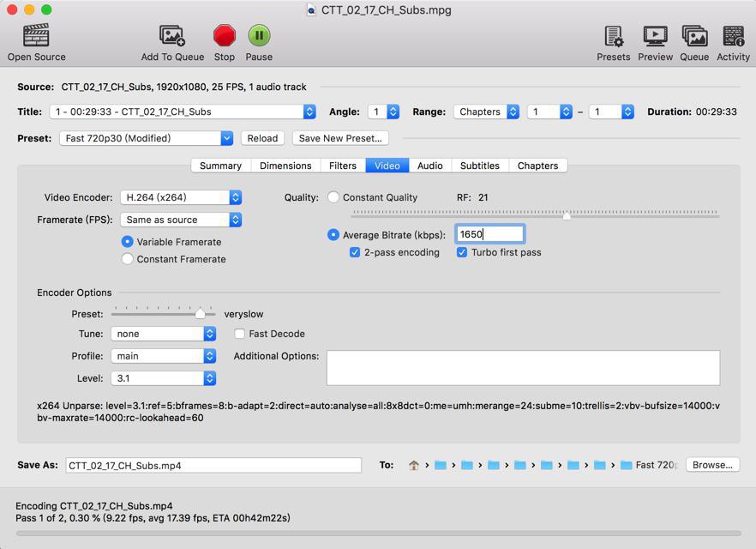This screenshot has width=756, height=549.
Task: Select the Constant Quality radio button
Action: pos(333,197)
